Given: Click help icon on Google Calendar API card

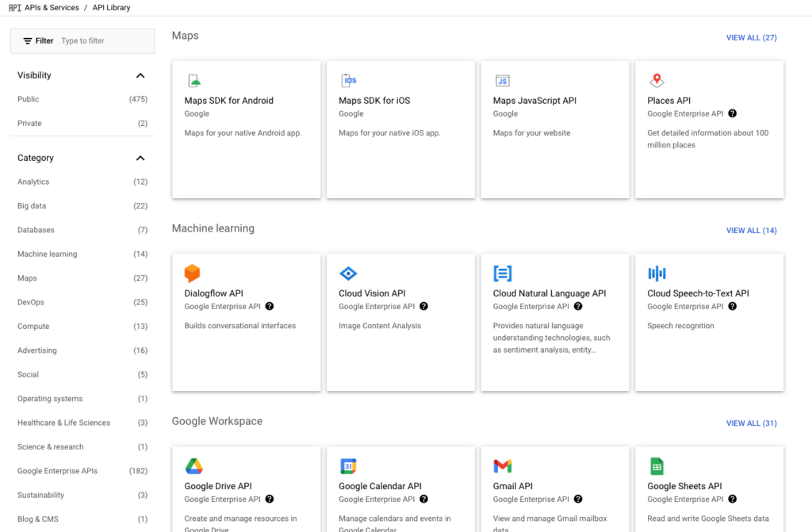Looking at the screenshot, I should coord(423,499).
